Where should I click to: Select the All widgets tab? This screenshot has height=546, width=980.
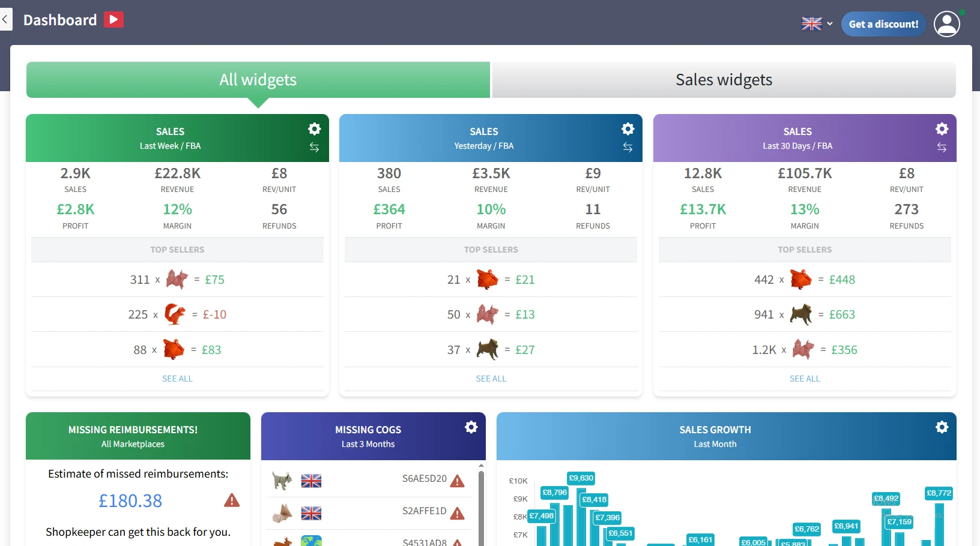click(x=258, y=80)
